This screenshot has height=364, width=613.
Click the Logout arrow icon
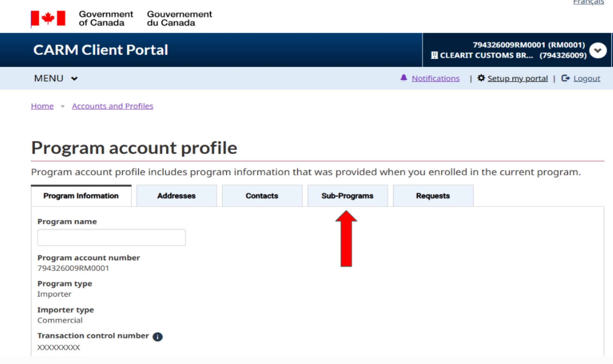click(565, 78)
